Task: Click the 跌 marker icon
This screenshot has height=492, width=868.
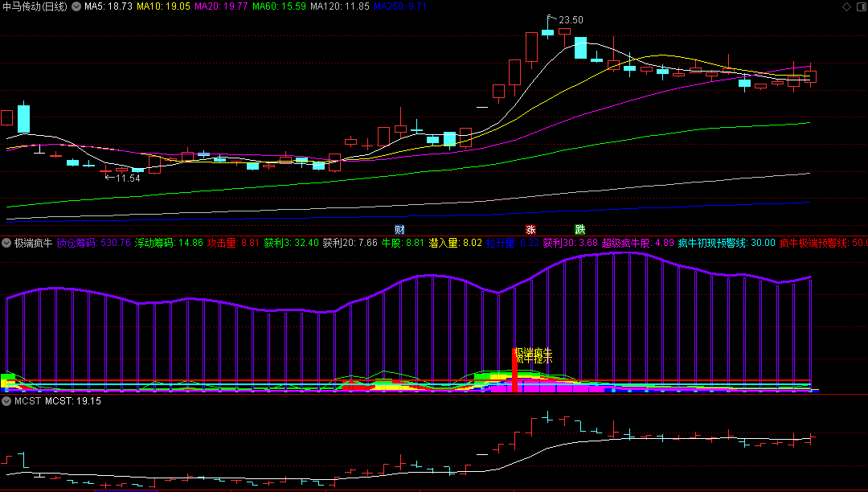Action: (x=580, y=230)
